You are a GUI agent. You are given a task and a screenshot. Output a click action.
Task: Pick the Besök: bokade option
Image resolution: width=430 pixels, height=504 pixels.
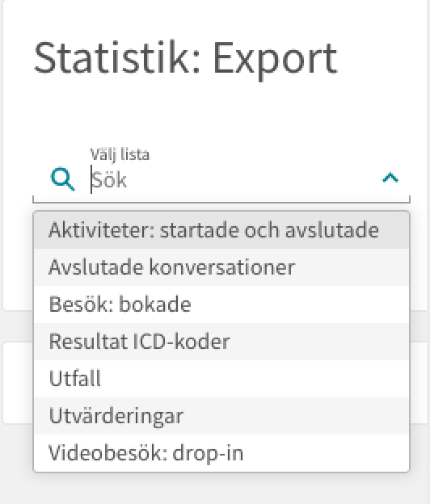click(x=221, y=304)
